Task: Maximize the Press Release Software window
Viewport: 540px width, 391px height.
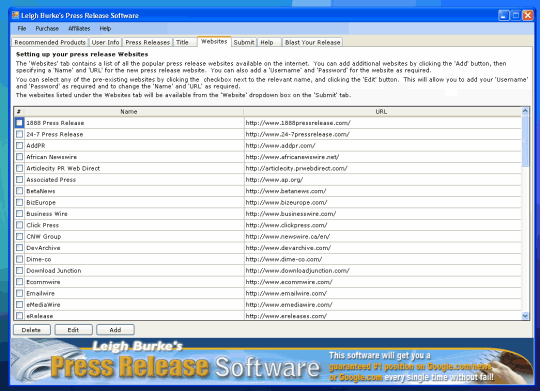Action: point(516,15)
